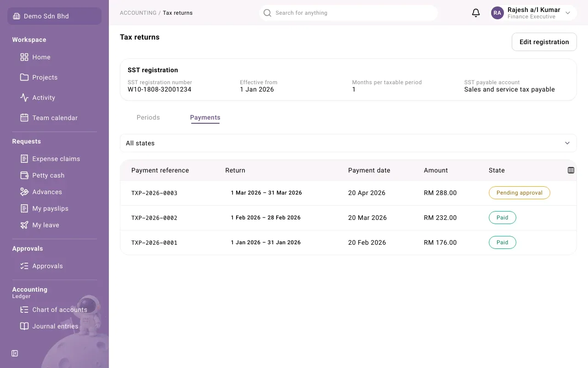This screenshot has height=368, width=588.
Task: Click Sales and service tax payable
Action: 509,89
